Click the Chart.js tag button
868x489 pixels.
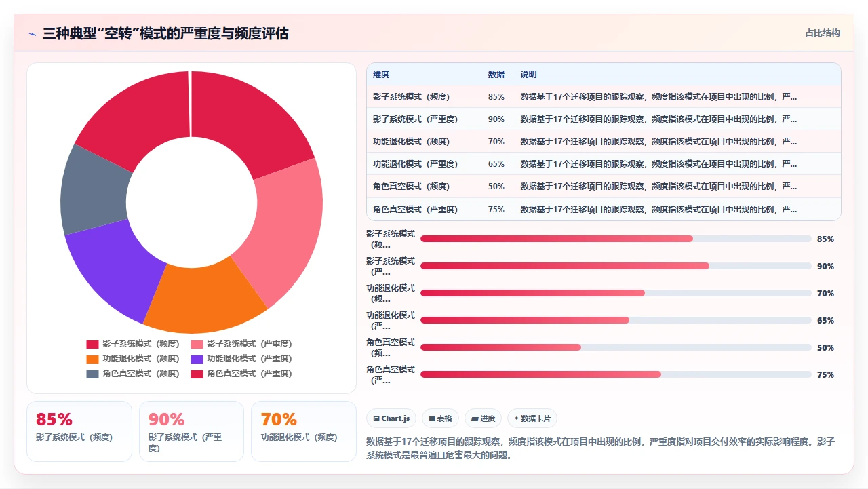(391, 418)
